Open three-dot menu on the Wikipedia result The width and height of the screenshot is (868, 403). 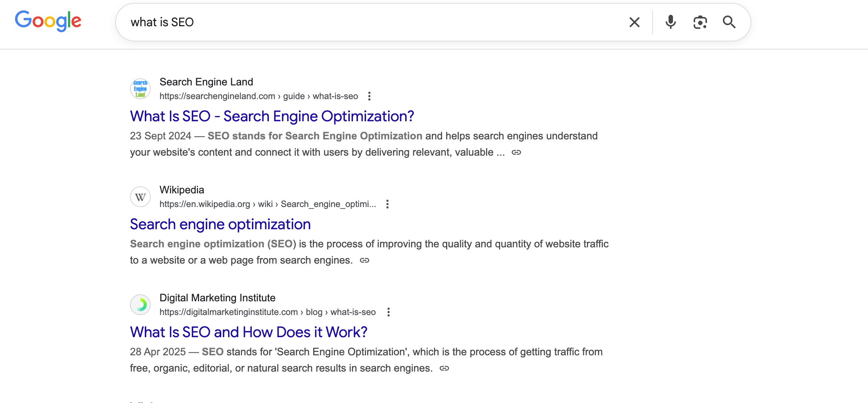pos(387,204)
